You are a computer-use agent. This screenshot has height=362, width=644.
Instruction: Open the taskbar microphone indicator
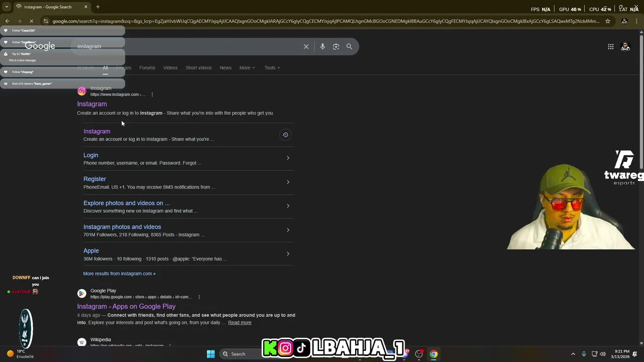point(584,354)
